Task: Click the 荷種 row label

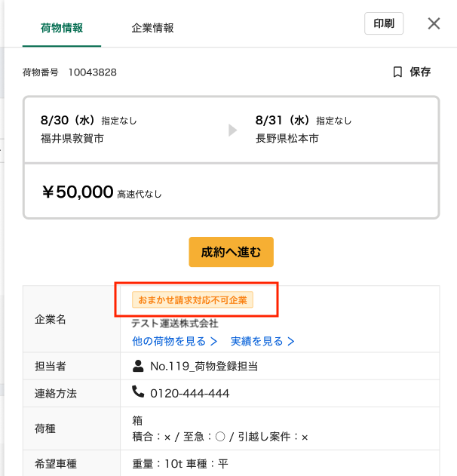Action: 45,428
